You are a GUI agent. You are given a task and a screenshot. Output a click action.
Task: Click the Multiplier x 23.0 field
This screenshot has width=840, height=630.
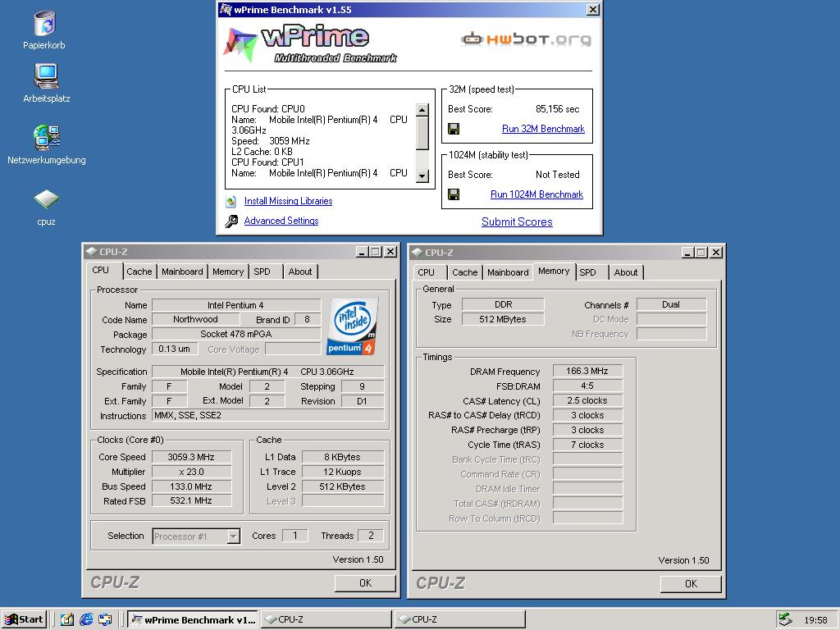(x=191, y=472)
